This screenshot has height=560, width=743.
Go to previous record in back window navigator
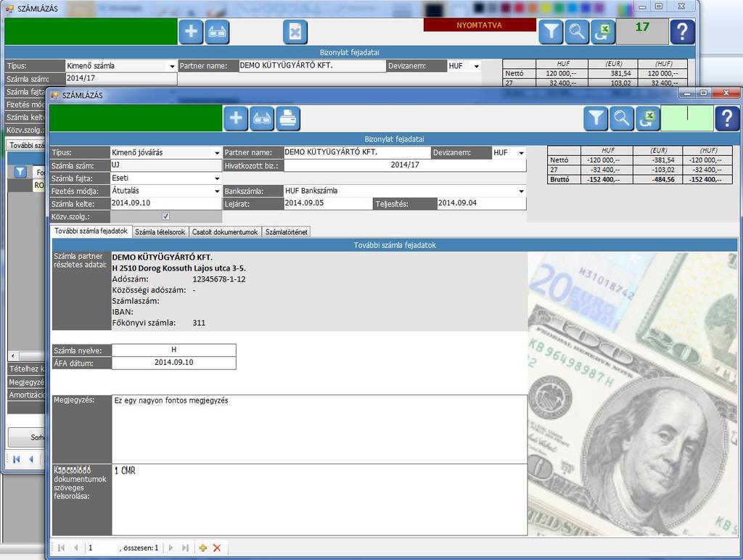(x=31, y=459)
